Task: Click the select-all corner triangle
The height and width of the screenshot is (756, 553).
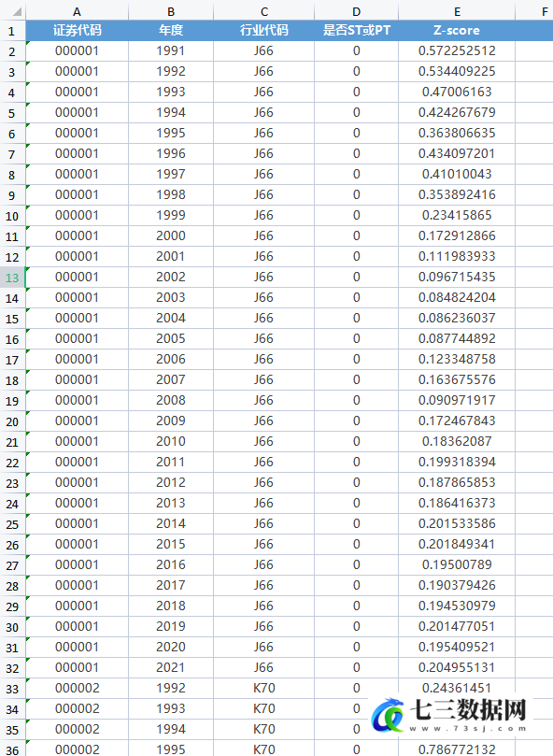Action: coord(17,11)
